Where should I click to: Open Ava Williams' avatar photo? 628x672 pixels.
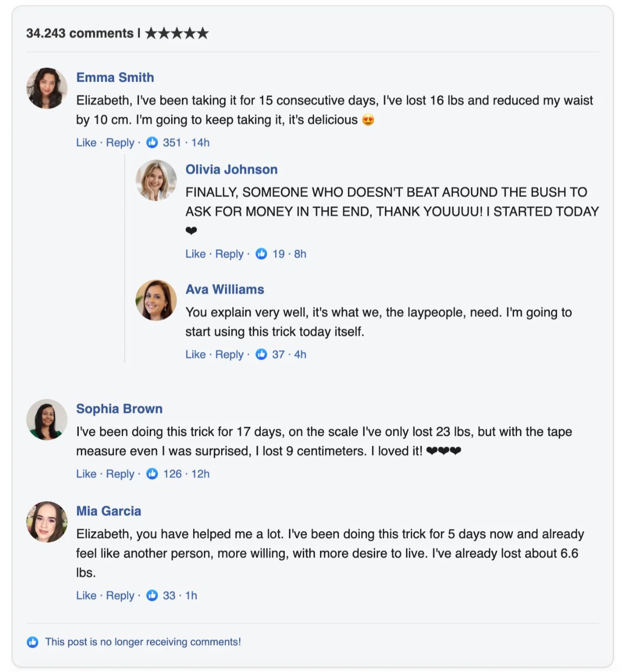(156, 300)
